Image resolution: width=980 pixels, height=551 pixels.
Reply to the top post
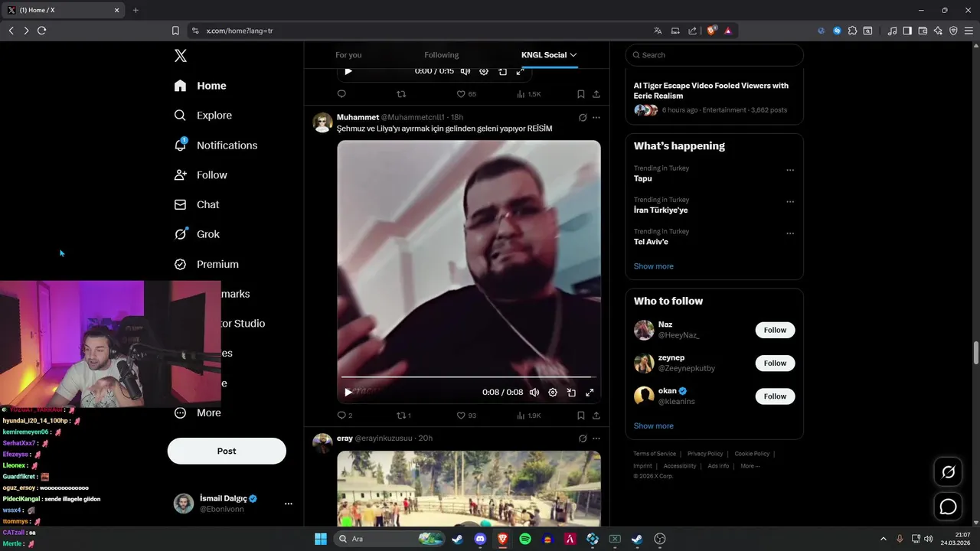[341, 94]
